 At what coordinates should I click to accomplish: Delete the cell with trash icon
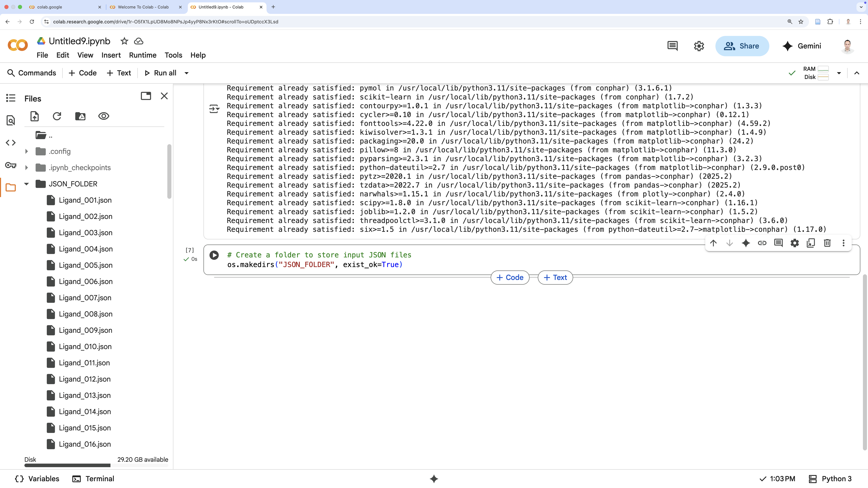[827, 243]
